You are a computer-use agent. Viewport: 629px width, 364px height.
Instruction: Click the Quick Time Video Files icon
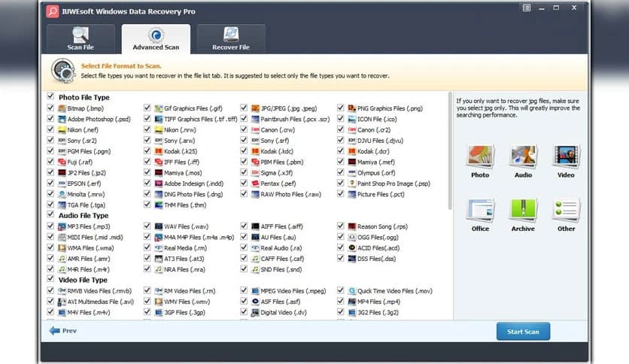click(x=352, y=291)
